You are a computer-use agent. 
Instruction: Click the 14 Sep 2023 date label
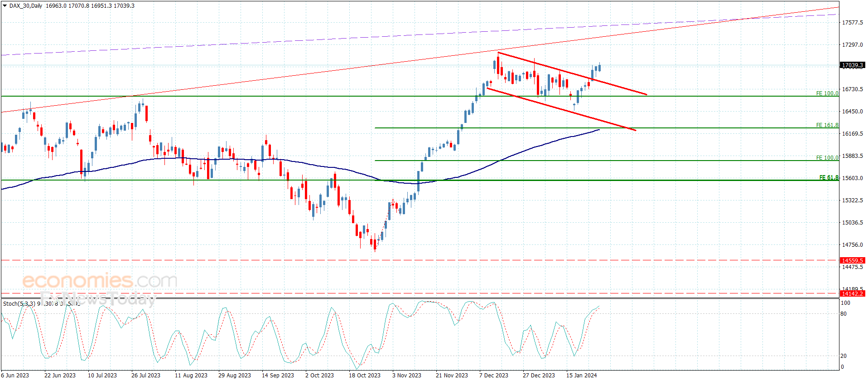(x=278, y=375)
